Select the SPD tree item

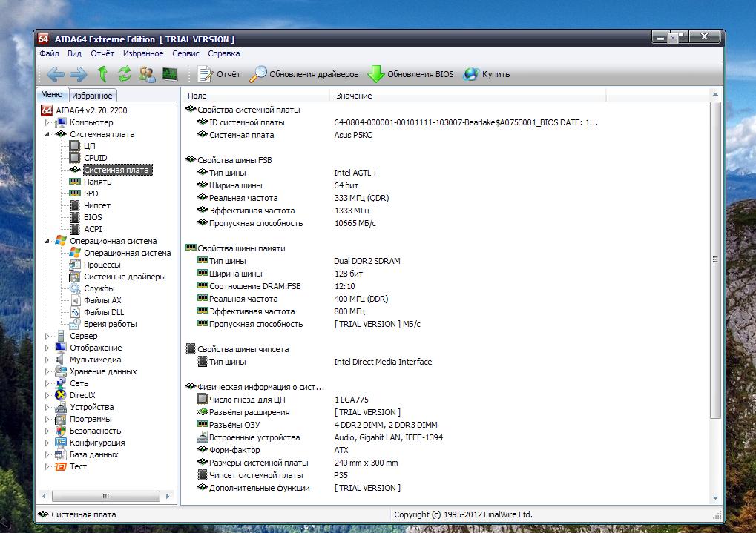(91, 193)
